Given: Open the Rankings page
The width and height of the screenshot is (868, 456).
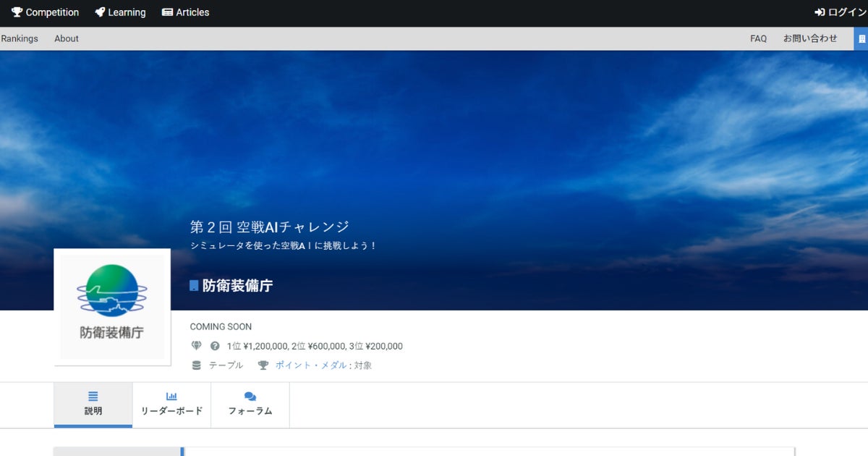Looking at the screenshot, I should [20, 38].
